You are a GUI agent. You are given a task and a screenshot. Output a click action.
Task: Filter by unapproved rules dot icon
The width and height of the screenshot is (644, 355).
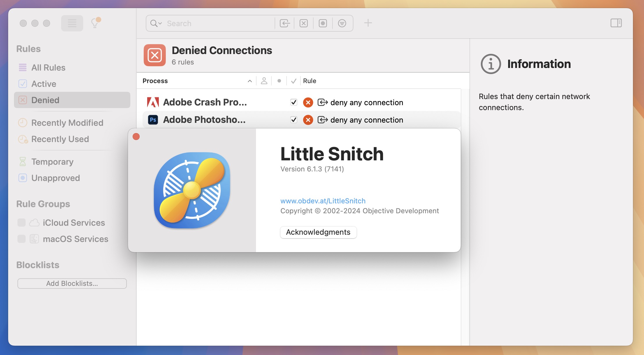click(x=323, y=23)
